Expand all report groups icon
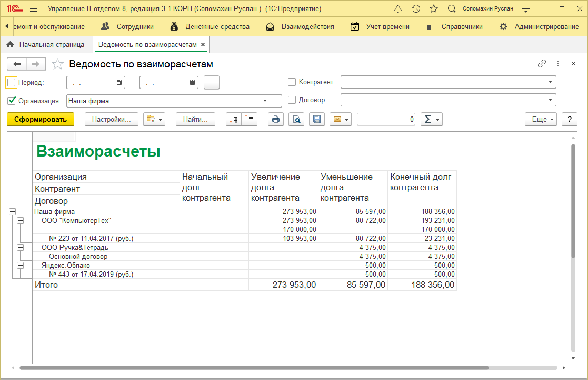 [234, 120]
